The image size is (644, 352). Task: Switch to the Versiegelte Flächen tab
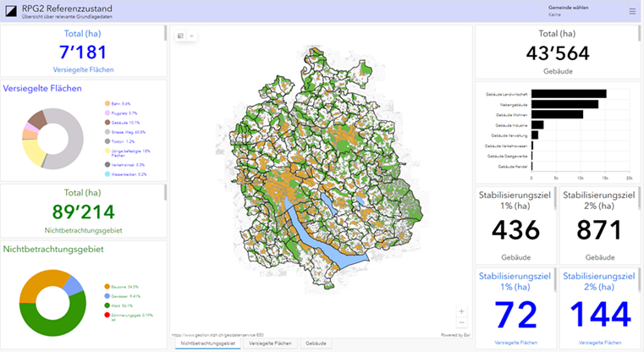(270, 344)
